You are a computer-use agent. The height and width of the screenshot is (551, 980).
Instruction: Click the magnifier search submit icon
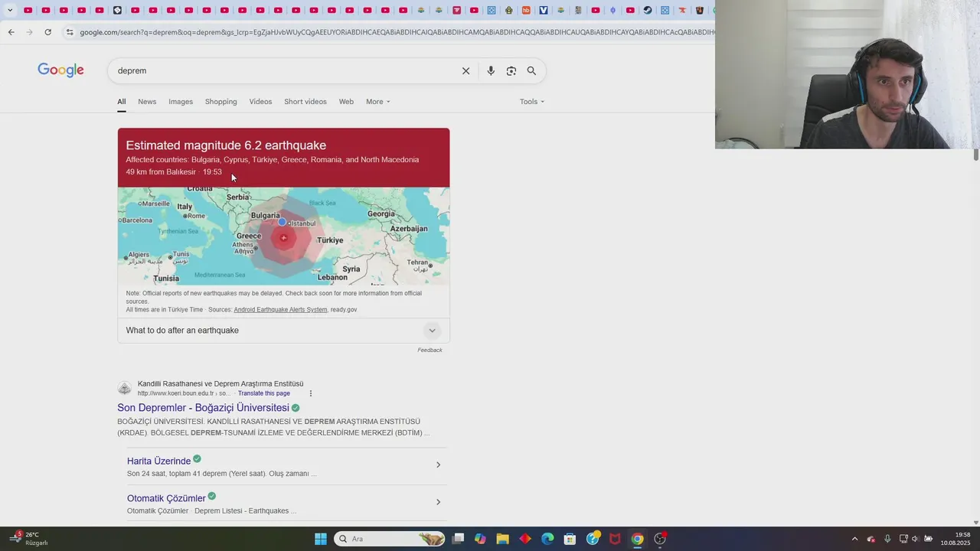[x=531, y=70]
